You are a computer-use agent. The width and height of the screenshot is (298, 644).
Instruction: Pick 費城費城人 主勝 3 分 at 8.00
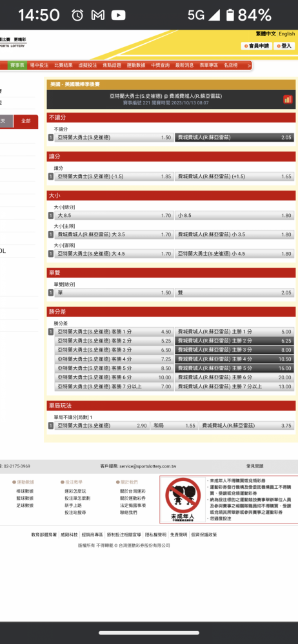[x=235, y=350]
